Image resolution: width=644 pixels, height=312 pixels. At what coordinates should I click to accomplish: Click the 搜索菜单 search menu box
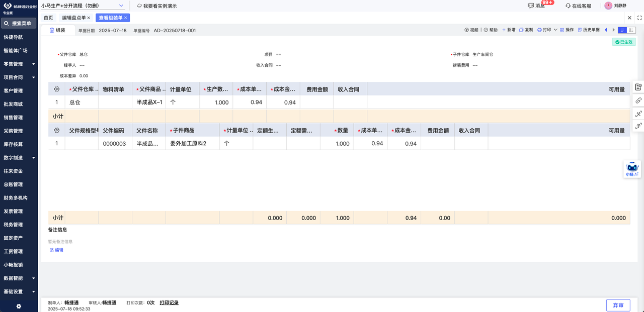(19, 23)
